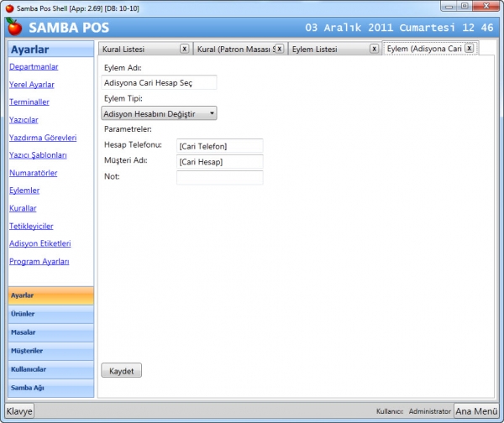The width and height of the screenshot is (504, 423).
Task: Open Kurallar link
Action: click(x=23, y=208)
